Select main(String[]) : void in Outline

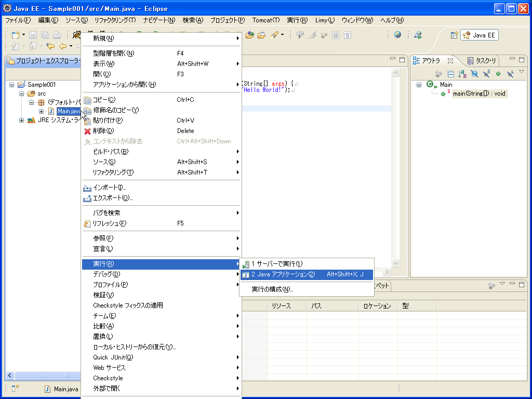coord(479,94)
